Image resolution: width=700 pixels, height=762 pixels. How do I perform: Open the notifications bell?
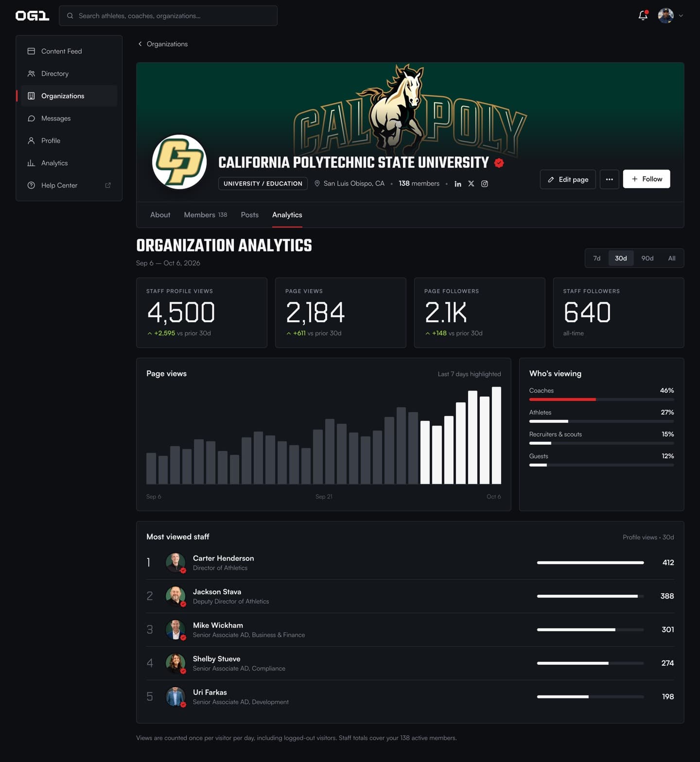pos(643,16)
